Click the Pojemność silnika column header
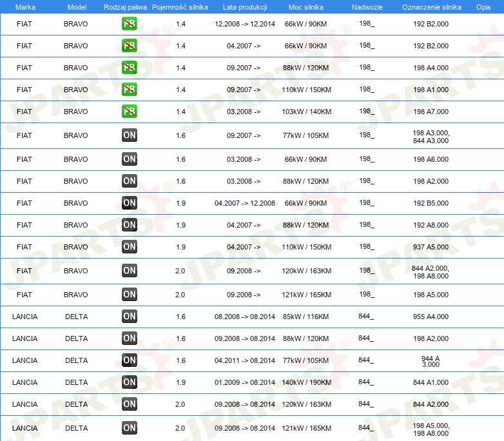The image size is (504, 441). click(x=180, y=7)
